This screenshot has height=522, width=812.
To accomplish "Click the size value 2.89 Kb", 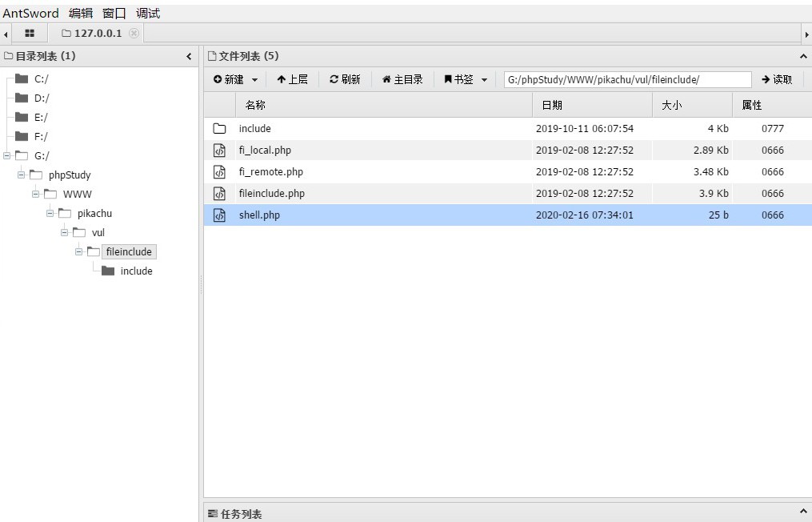I will click(710, 150).
